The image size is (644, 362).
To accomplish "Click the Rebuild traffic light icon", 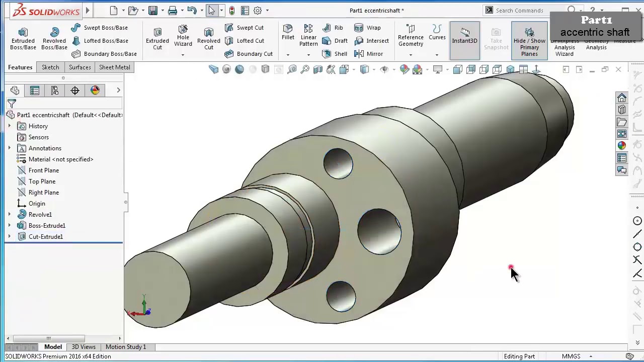I will [231, 10].
